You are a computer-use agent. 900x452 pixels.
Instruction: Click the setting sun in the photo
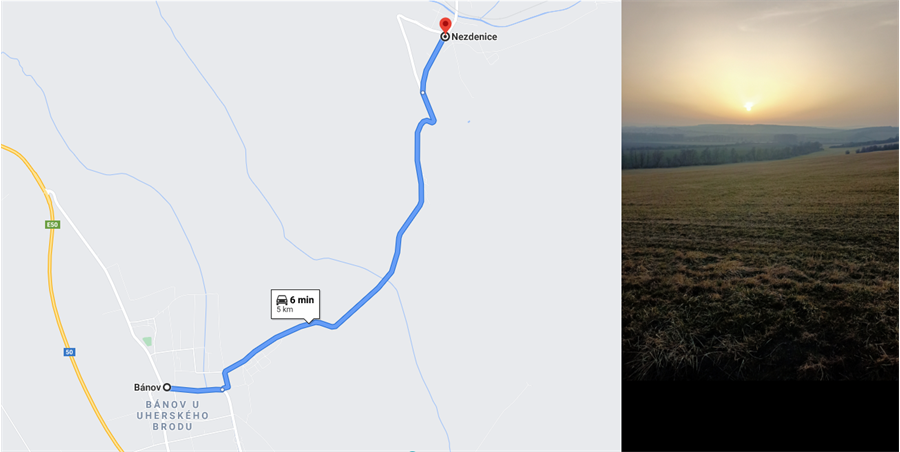(748, 106)
